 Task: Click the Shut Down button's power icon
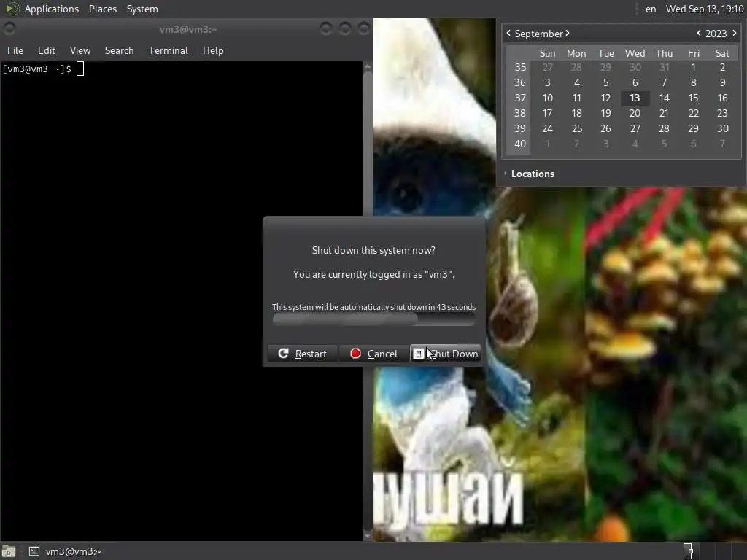point(418,354)
